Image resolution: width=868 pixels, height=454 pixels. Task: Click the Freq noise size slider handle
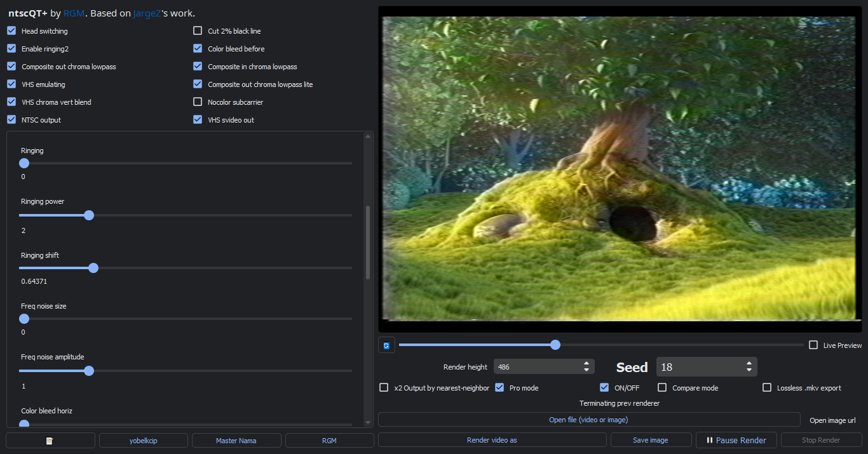point(24,319)
